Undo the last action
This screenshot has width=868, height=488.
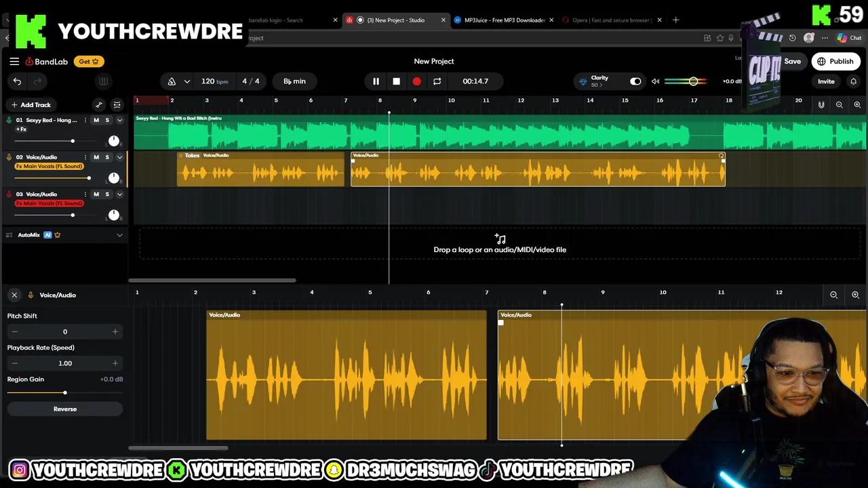(x=17, y=81)
